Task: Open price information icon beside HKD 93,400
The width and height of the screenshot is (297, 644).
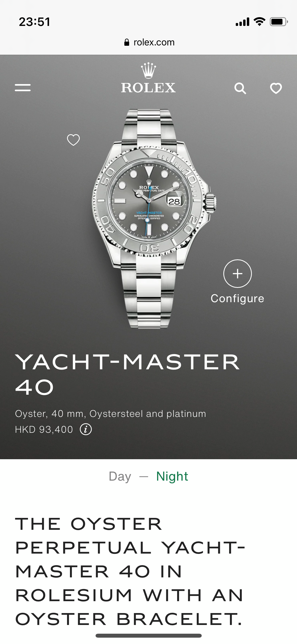Action: pos(86,429)
